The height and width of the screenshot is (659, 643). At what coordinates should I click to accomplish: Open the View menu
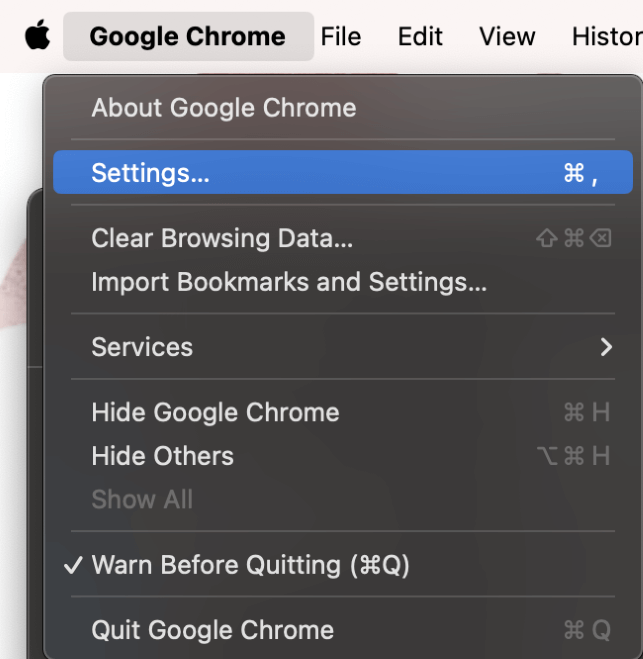point(507,37)
